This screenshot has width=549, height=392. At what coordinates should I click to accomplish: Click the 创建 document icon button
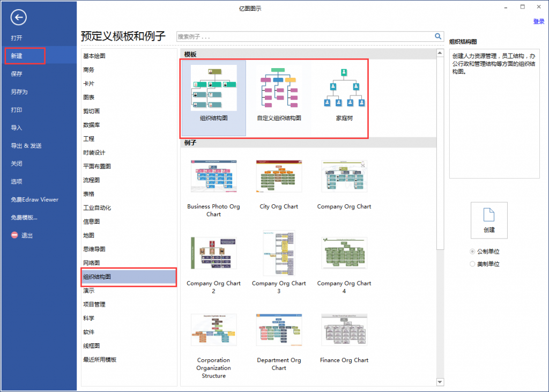pyautogui.click(x=489, y=220)
